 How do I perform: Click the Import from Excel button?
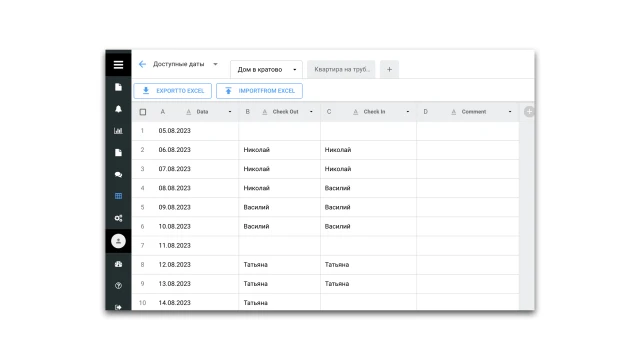[x=259, y=91]
